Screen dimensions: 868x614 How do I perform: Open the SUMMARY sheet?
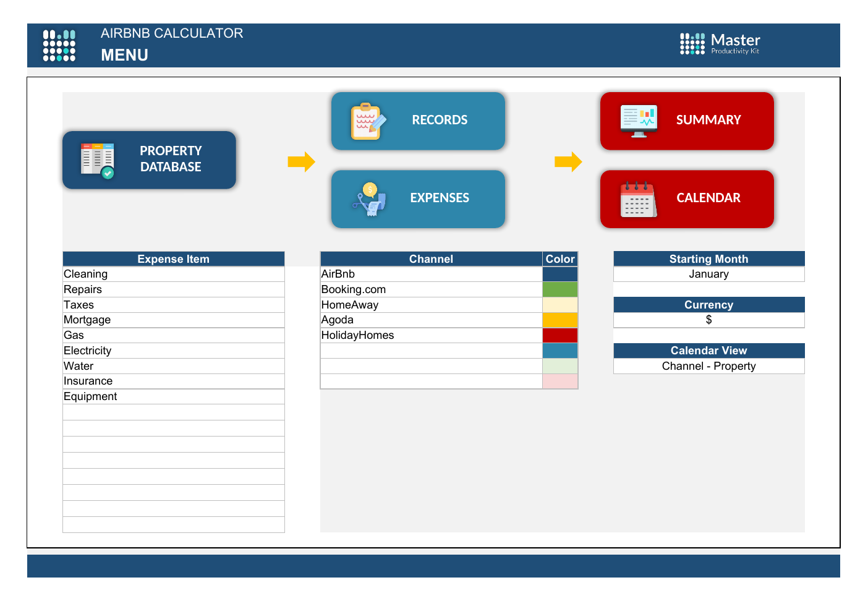[x=687, y=121]
